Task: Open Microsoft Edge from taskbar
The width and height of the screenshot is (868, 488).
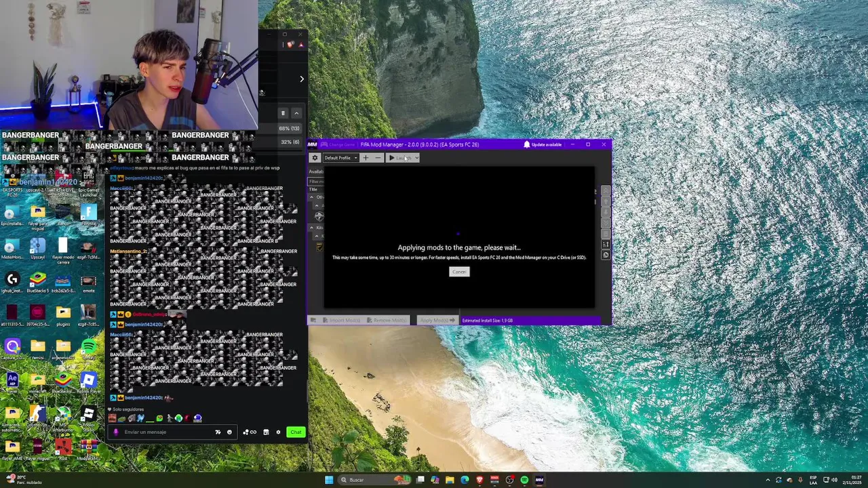Action: 465,480
